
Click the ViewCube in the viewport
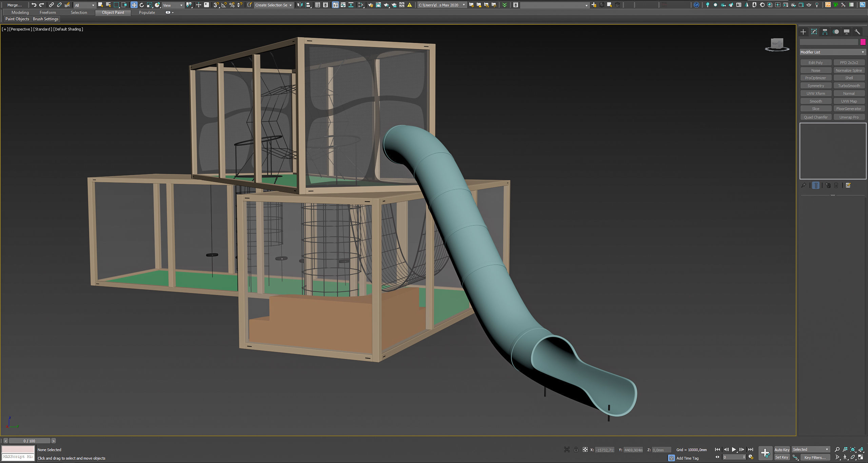pyautogui.click(x=777, y=44)
